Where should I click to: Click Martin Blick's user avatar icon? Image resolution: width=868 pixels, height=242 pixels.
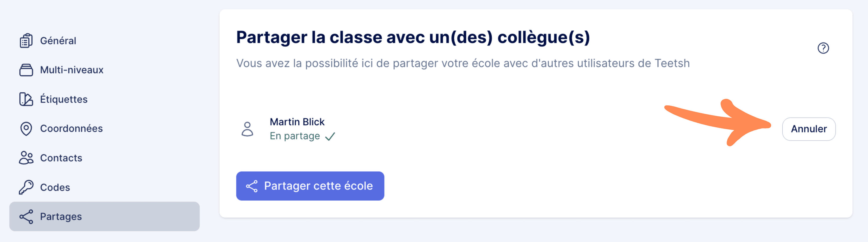[x=247, y=129]
